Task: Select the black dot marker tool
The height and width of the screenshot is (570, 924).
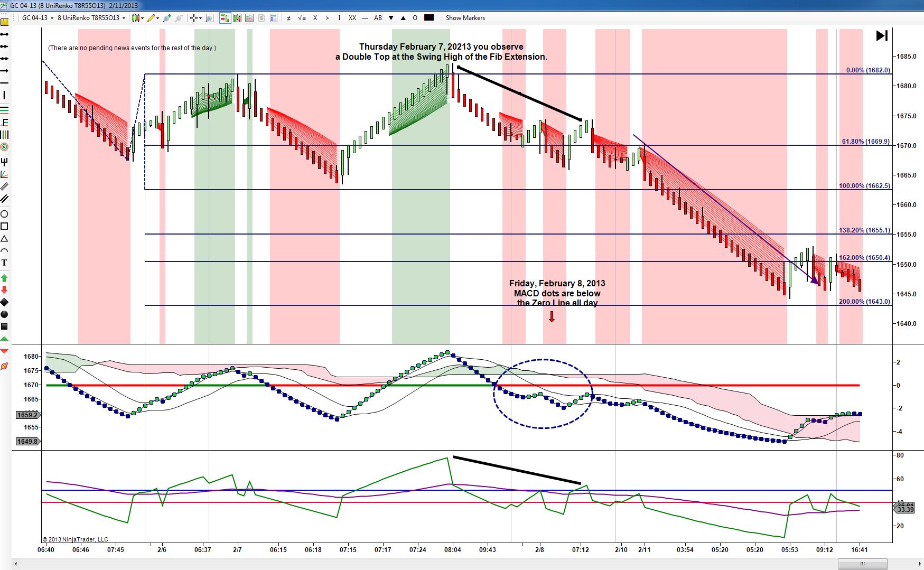Action: click(4, 314)
